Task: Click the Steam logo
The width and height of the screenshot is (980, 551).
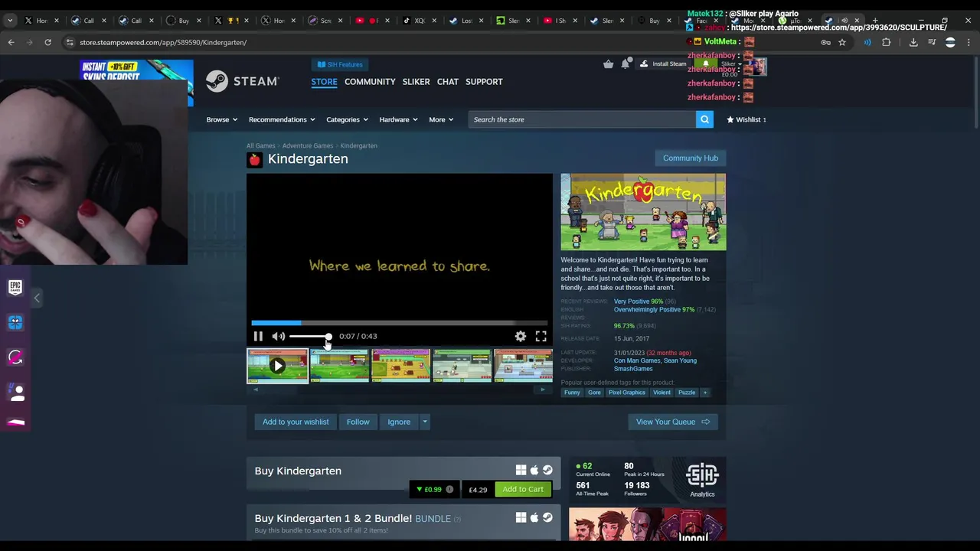Action: point(243,81)
